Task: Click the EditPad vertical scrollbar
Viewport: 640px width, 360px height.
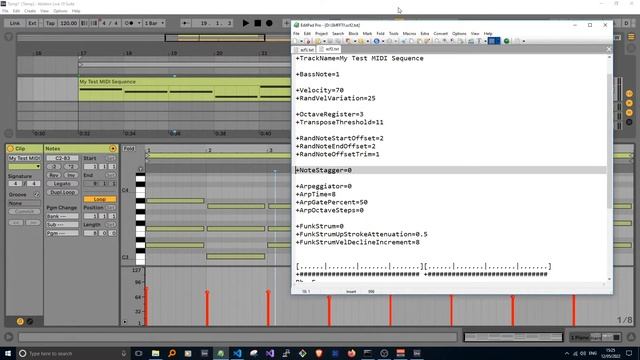Action: point(609,168)
